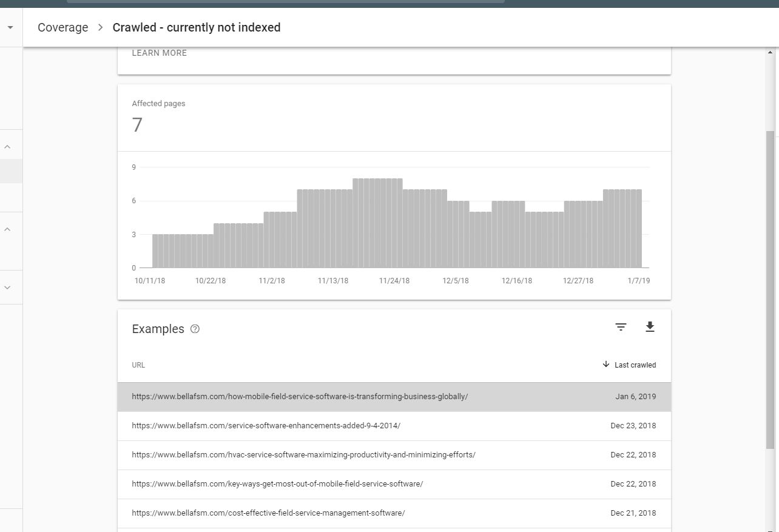Go back to Coverage breadcrumb

click(x=62, y=27)
